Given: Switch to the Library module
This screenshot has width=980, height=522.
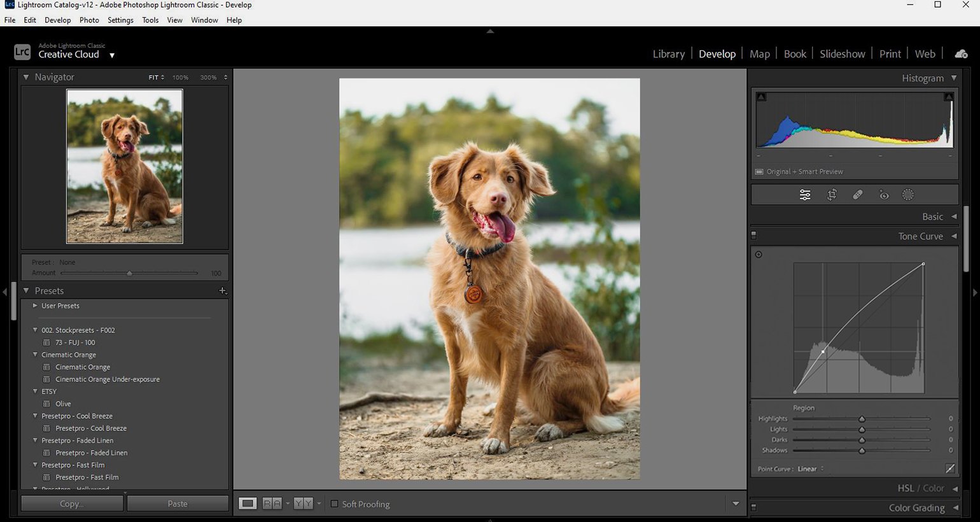Looking at the screenshot, I should [668, 54].
